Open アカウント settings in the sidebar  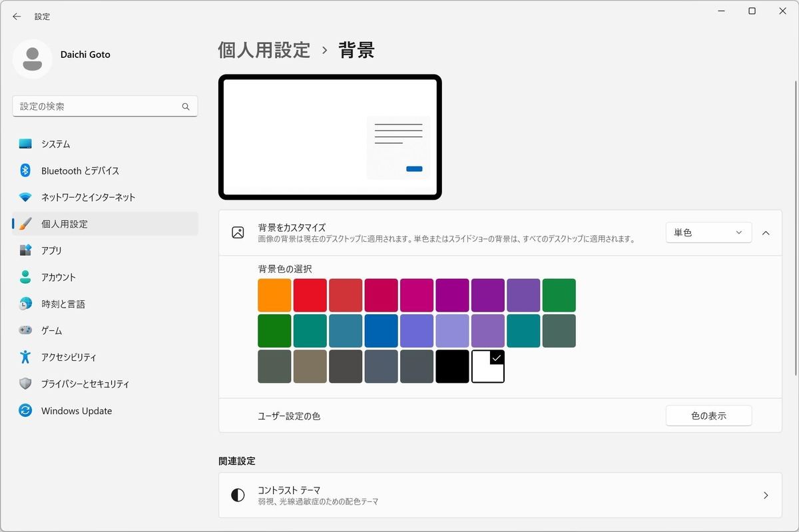tap(105, 277)
